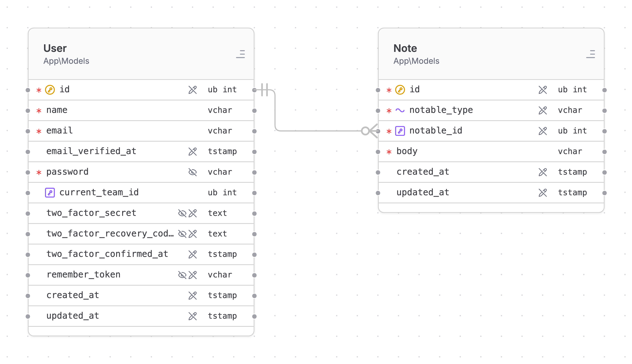
Task: Click the right connector handle on Note body
Action: pos(604,152)
